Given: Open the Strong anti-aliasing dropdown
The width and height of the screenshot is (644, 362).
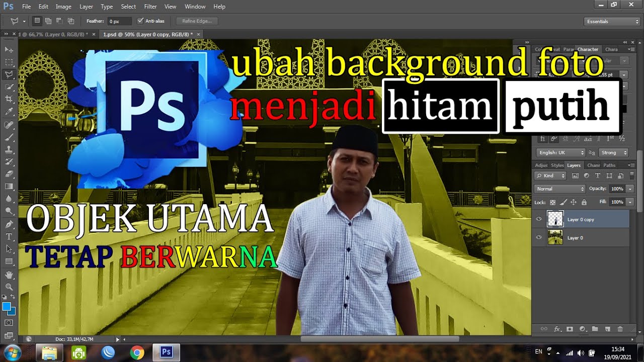Looking at the screenshot, I should tap(614, 153).
